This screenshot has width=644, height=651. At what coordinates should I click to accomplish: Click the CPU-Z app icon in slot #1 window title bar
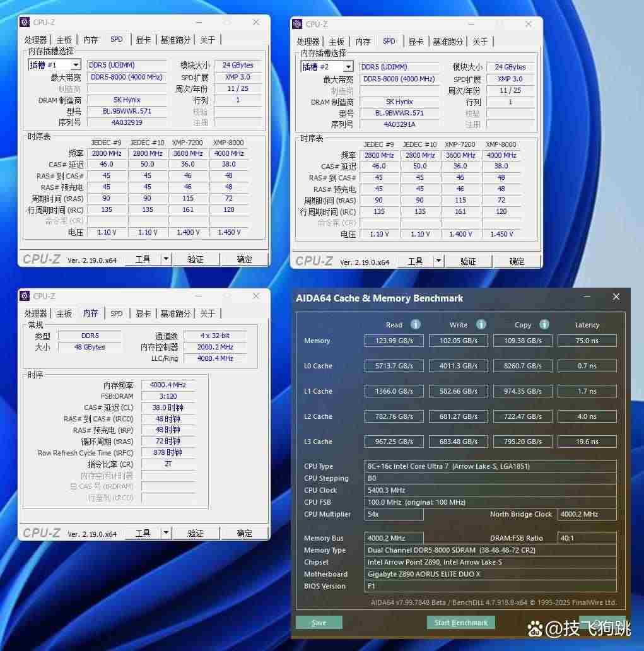tap(25, 22)
